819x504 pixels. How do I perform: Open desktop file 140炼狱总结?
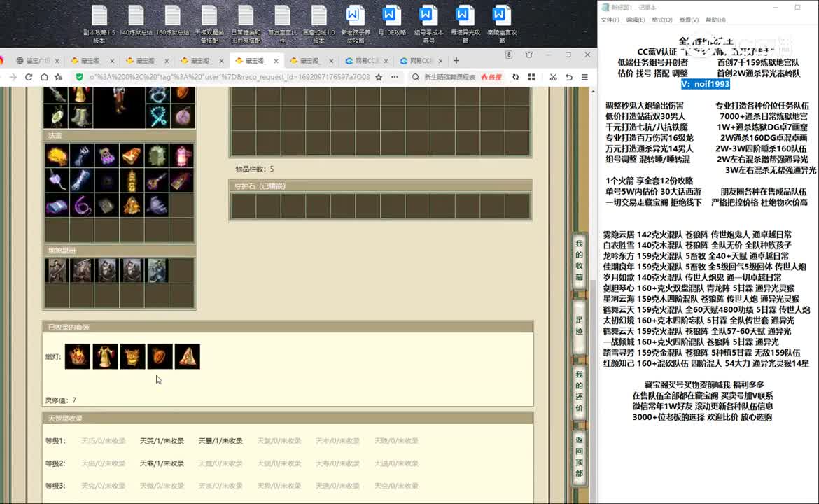tap(136, 21)
